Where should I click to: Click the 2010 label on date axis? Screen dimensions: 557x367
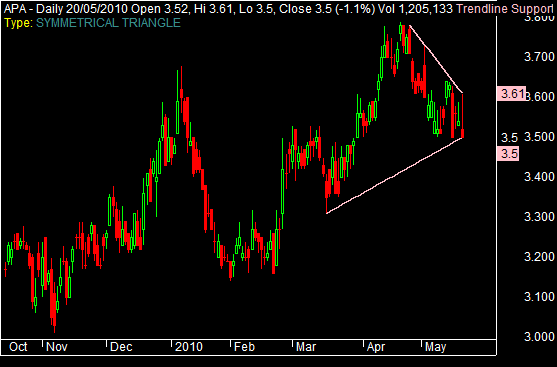189,347
